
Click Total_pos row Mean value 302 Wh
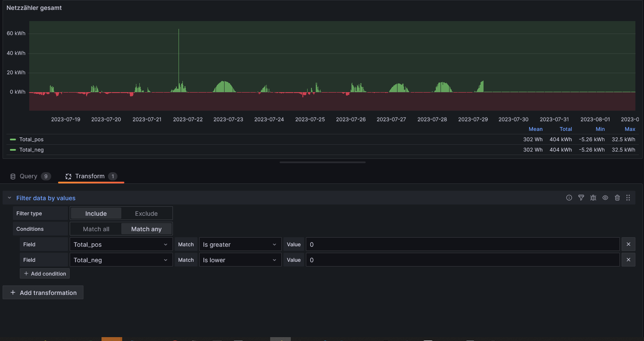coord(533,139)
